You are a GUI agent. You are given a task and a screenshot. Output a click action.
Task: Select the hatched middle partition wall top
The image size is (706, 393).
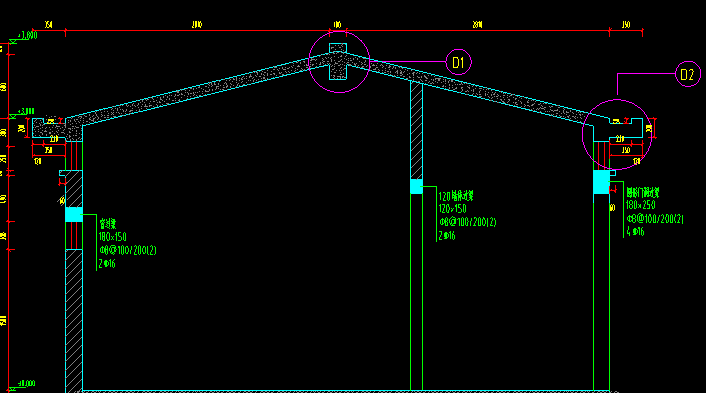tap(416, 131)
